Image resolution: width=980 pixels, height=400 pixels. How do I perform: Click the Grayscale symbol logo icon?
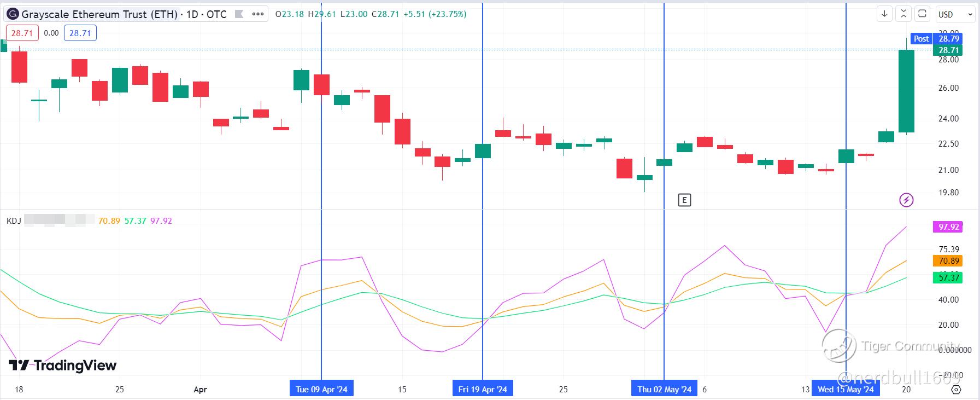point(13,14)
